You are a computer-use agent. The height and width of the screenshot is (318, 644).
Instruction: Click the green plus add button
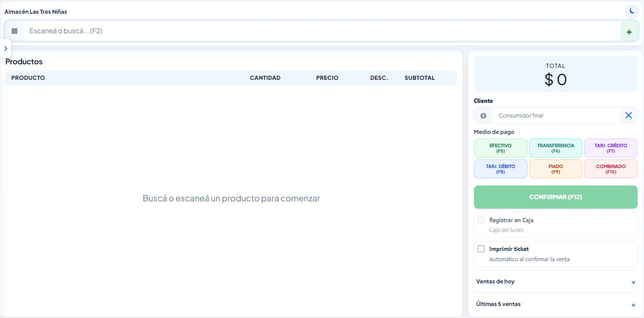click(x=629, y=31)
